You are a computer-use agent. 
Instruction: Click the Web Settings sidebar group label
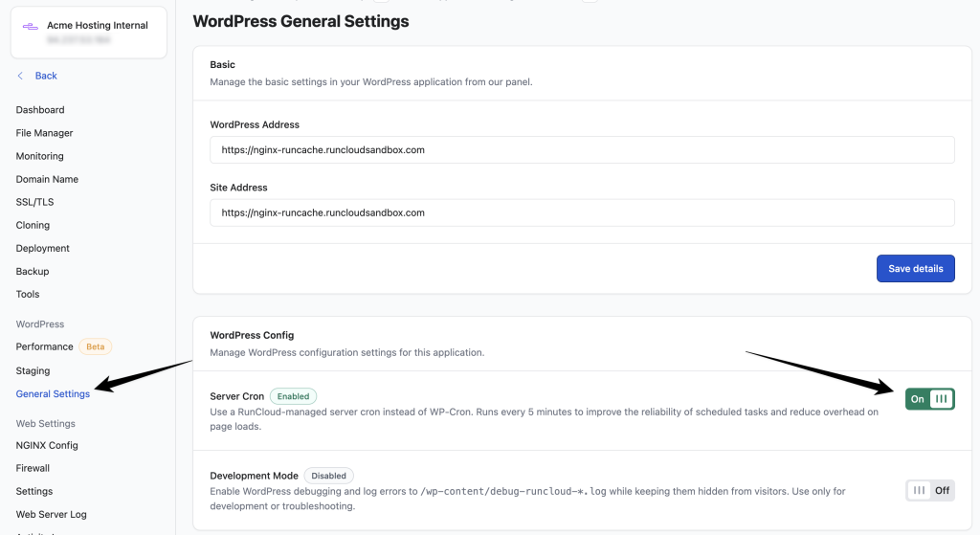(46, 424)
